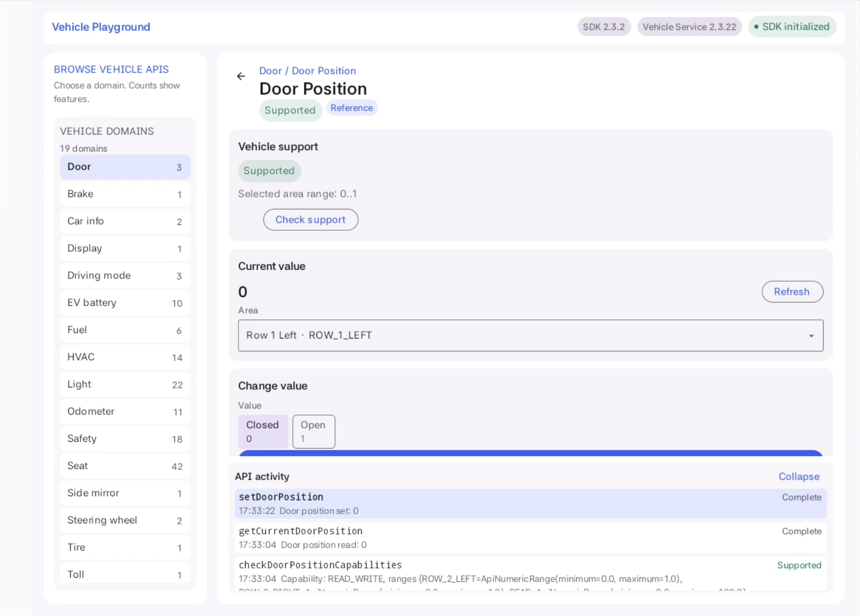
Task: Open the HVAC domain
Action: click(125, 357)
